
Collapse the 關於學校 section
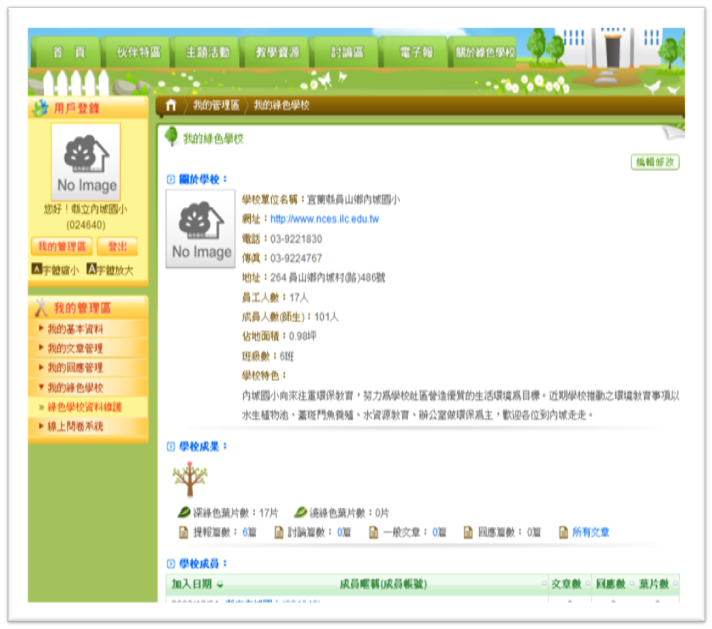(x=171, y=179)
